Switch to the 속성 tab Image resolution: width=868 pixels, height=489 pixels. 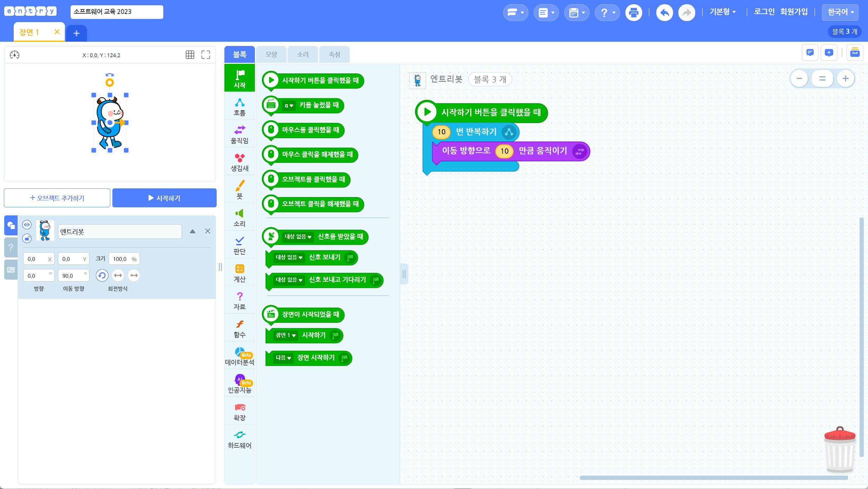tap(334, 54)
